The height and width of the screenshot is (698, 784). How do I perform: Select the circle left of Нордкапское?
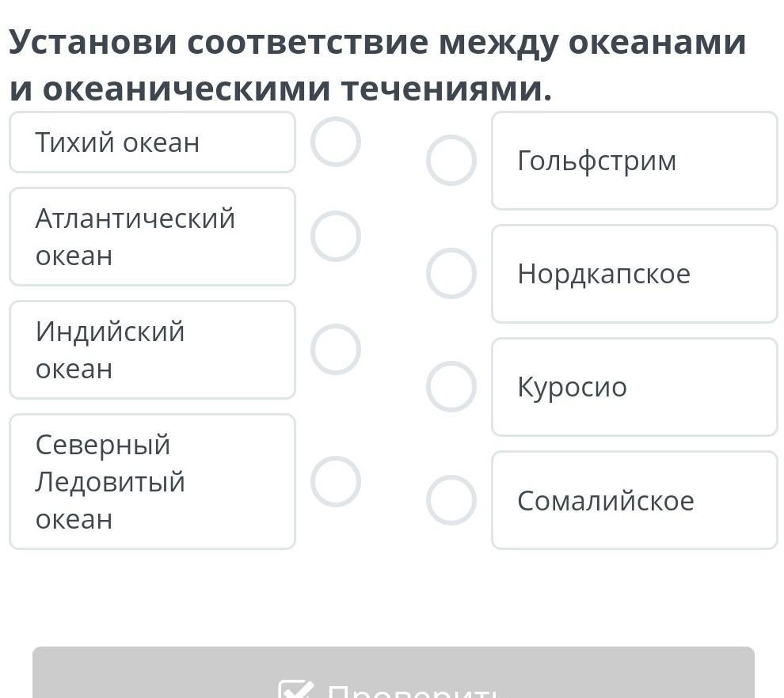(x=451, y=273)
